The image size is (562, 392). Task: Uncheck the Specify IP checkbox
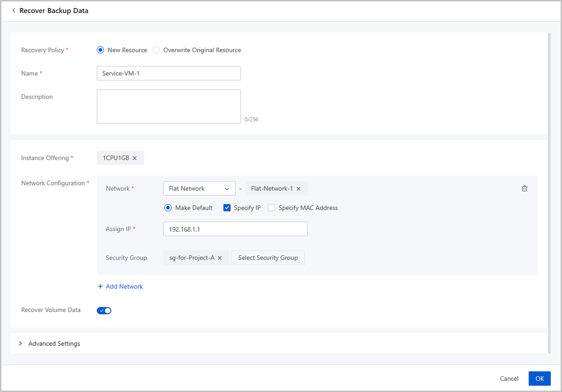(227, 207)
